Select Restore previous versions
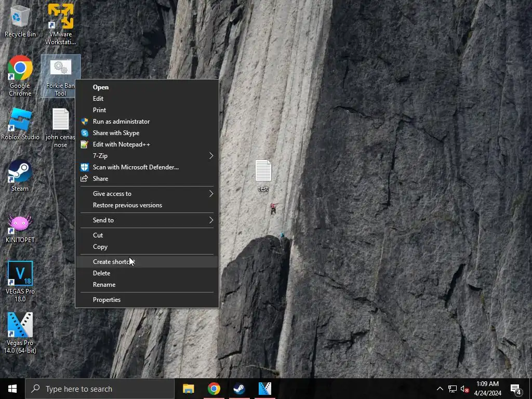532x399 pixels. (147, 205)
